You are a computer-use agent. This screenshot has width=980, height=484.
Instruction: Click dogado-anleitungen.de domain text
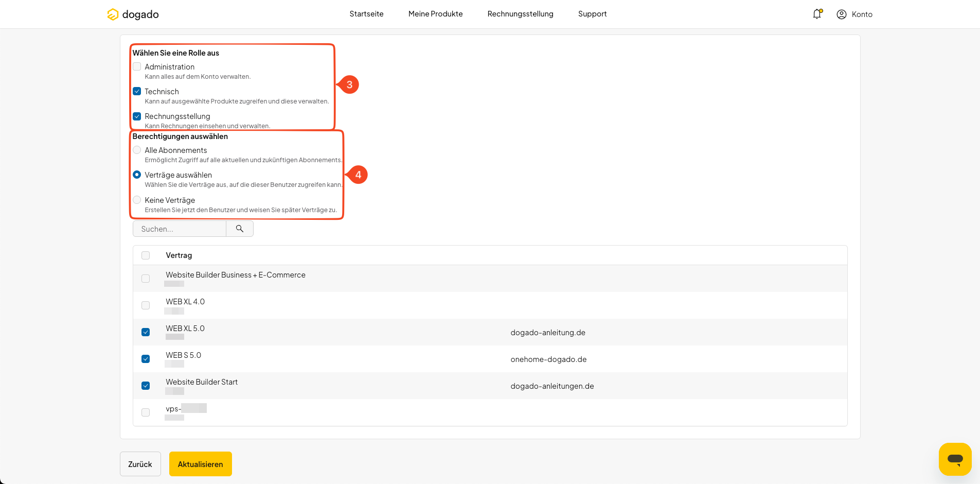[x=552, y=386]
